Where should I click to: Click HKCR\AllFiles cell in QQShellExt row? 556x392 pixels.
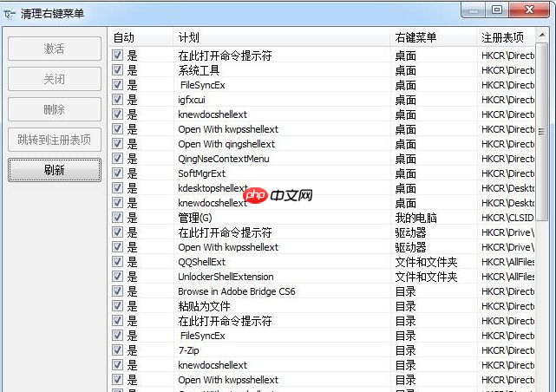click(507, 262)
